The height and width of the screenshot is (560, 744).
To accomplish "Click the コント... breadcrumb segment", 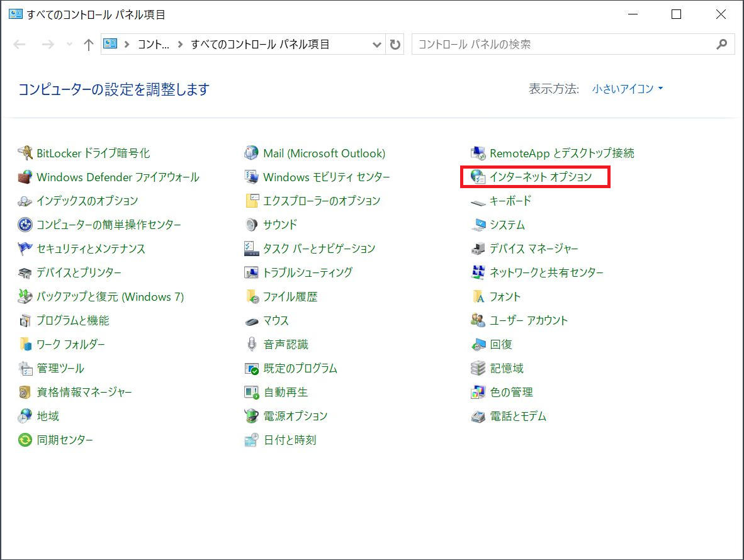I will point(153,45).
